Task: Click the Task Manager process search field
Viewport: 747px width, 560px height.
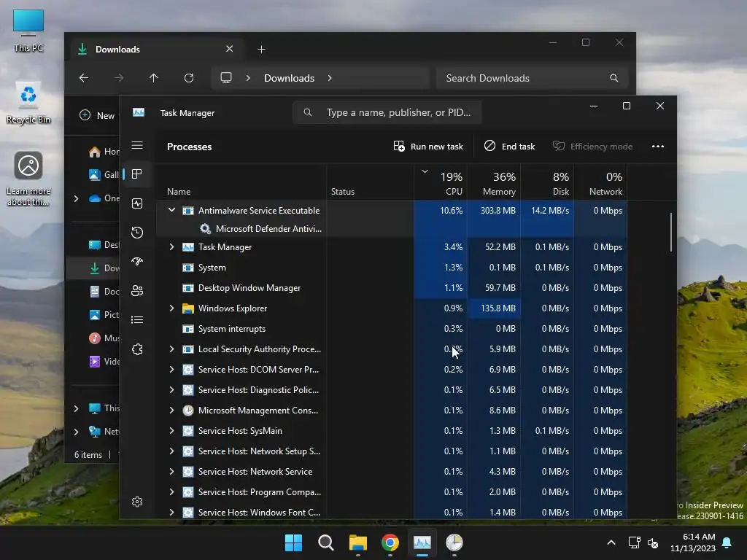Action: pos(387,112)
